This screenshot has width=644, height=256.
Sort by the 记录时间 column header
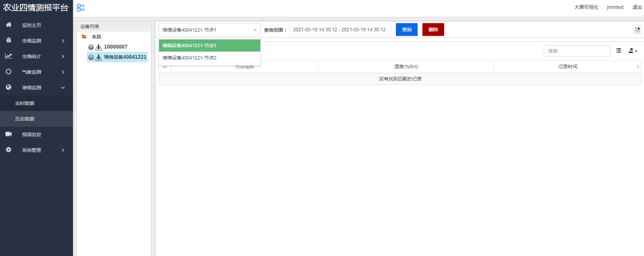tap(568, 67)
